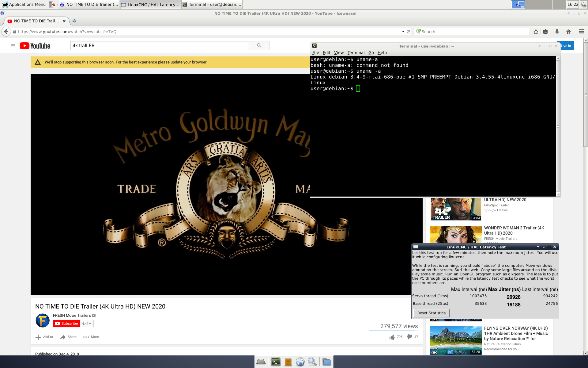Open the orange notes dock icon
Viewport: 588px width, 368px height.
[288, 362]
